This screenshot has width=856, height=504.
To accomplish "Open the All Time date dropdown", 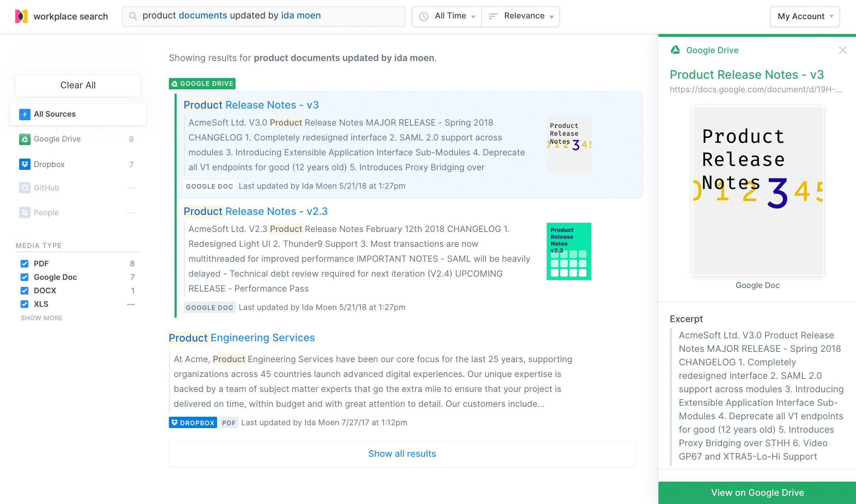I will coord(447,16).
